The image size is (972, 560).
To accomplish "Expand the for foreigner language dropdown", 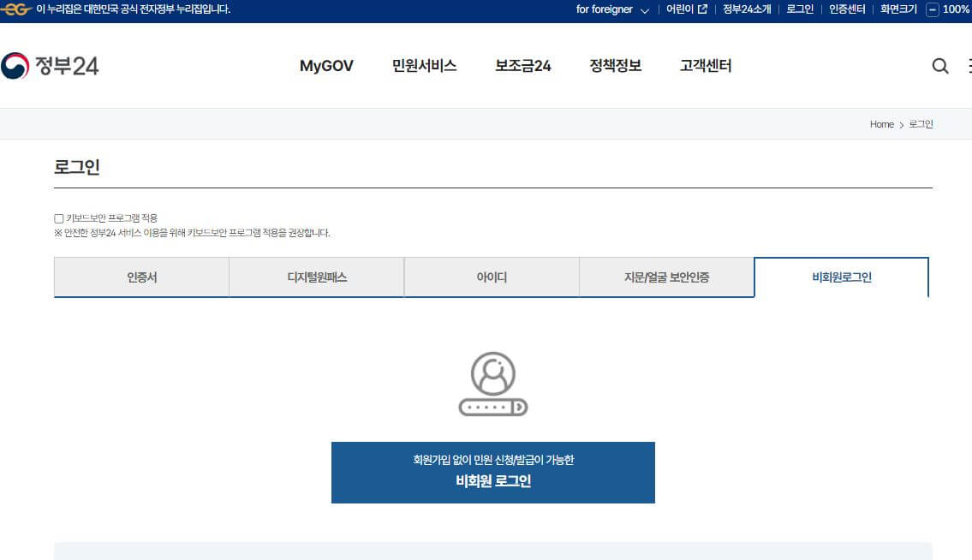I will [x=611, y=9].
